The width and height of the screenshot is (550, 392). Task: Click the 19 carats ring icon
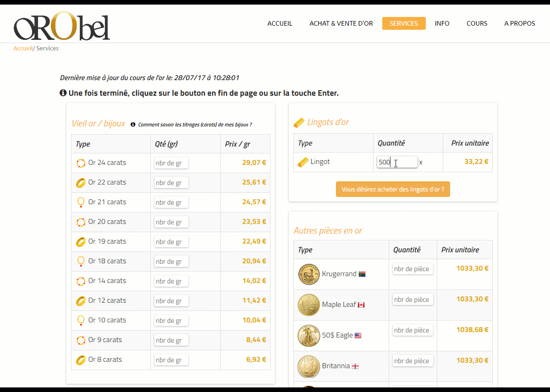(x=81, y=242)
